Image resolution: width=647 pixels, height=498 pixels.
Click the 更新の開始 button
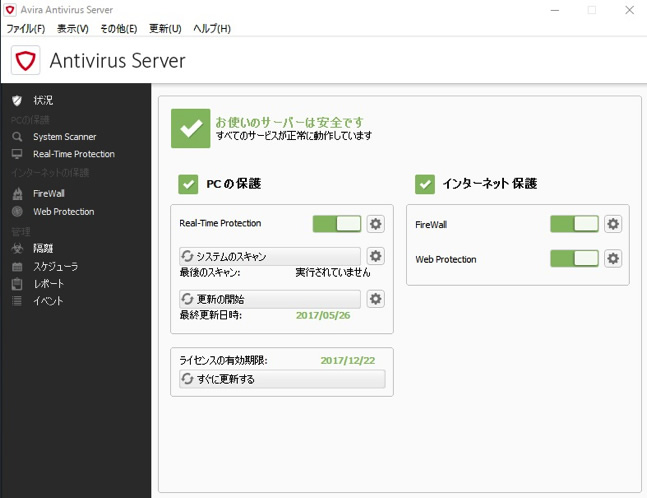[270, 299]
